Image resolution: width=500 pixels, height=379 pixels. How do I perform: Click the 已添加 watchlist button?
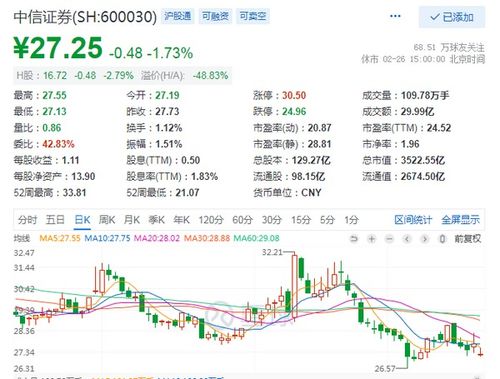(x=452, y=17)
